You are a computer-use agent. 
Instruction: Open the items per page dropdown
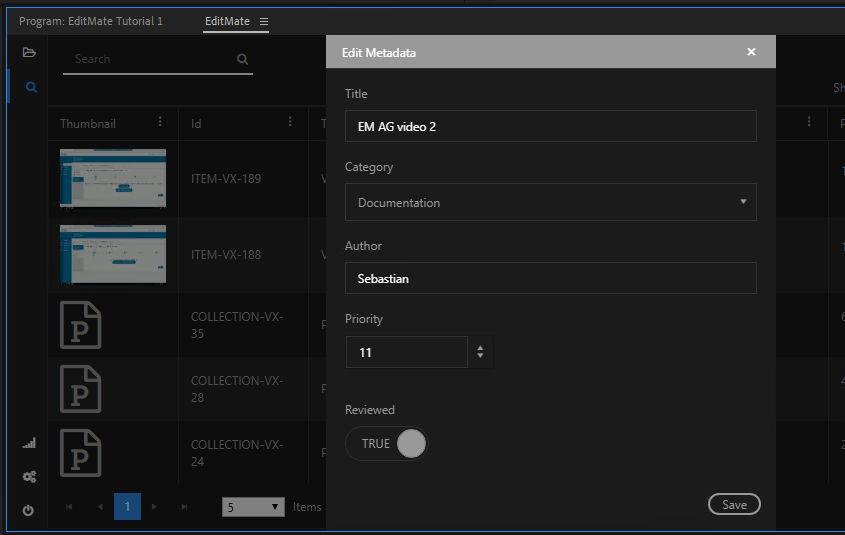253,507
